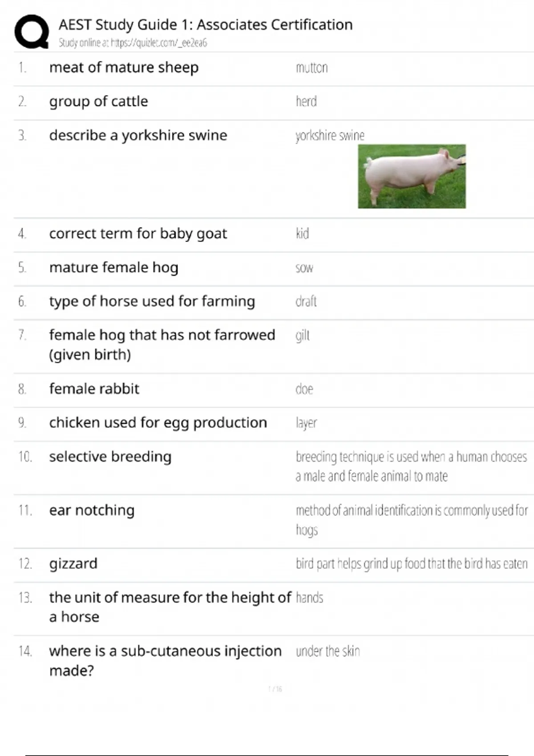Click the definition 'sow'
This screenshot has height=756, width=534.
304,268
